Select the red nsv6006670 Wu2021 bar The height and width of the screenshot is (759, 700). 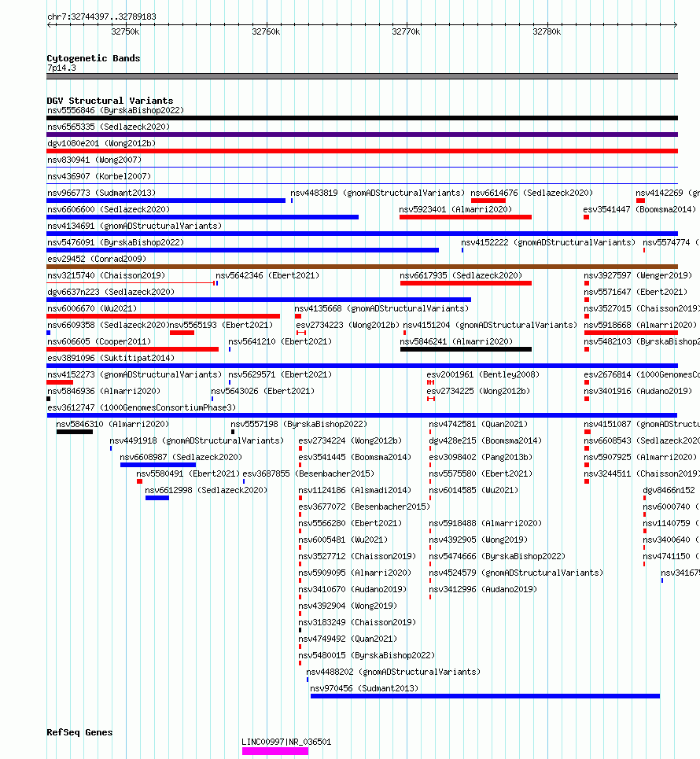(x=163, y=316)
